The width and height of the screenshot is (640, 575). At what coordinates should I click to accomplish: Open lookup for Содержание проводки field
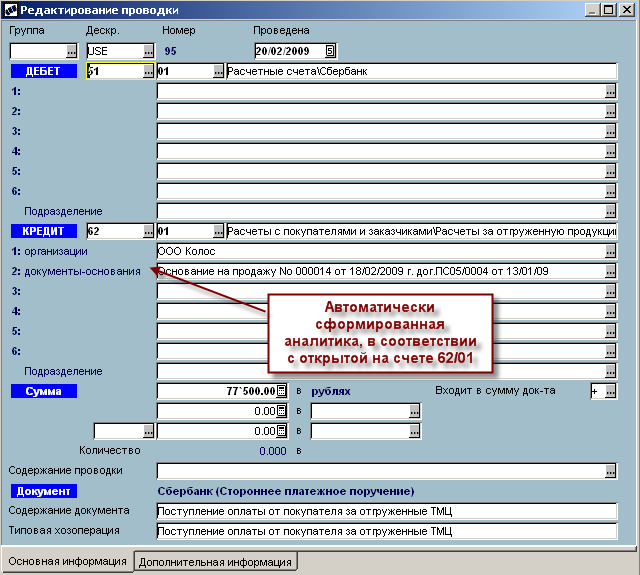click(610, 471)
